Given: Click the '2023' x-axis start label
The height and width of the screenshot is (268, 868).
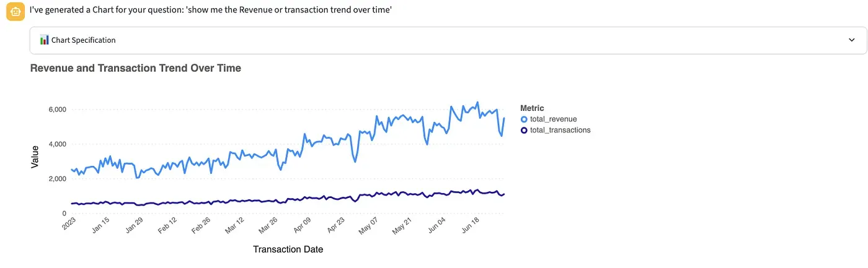Looking at the screenshot, I should 68,224.
